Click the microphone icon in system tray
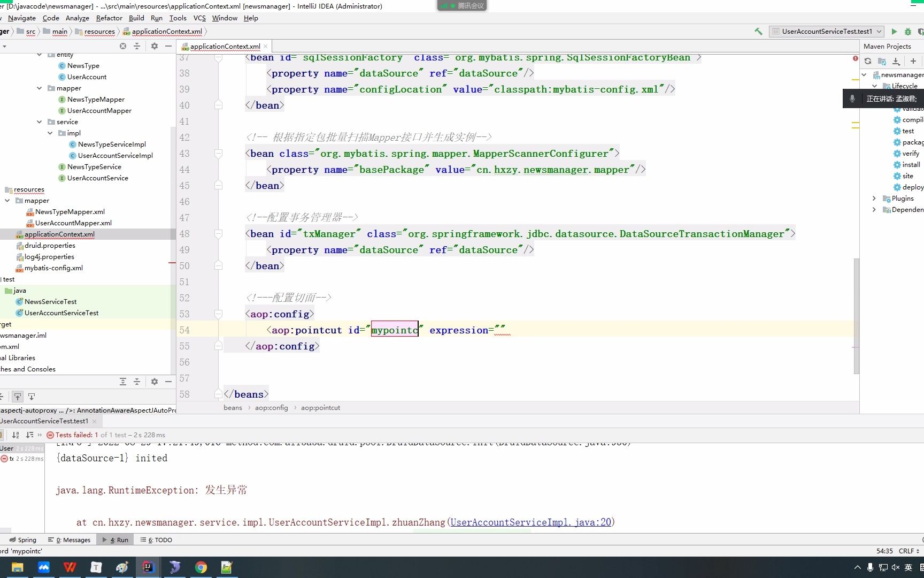Viewport: 924px width, 578px height. tap(871, 567)
